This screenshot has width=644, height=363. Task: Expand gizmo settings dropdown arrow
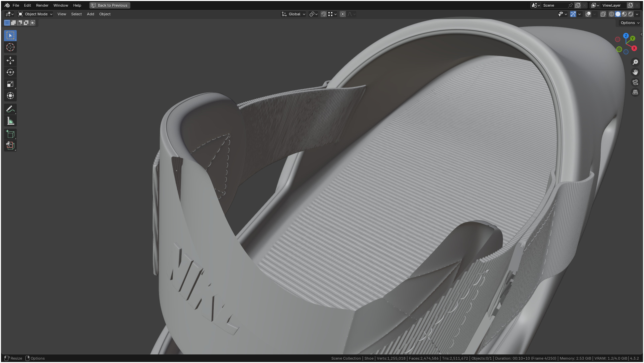coord(579,14)
